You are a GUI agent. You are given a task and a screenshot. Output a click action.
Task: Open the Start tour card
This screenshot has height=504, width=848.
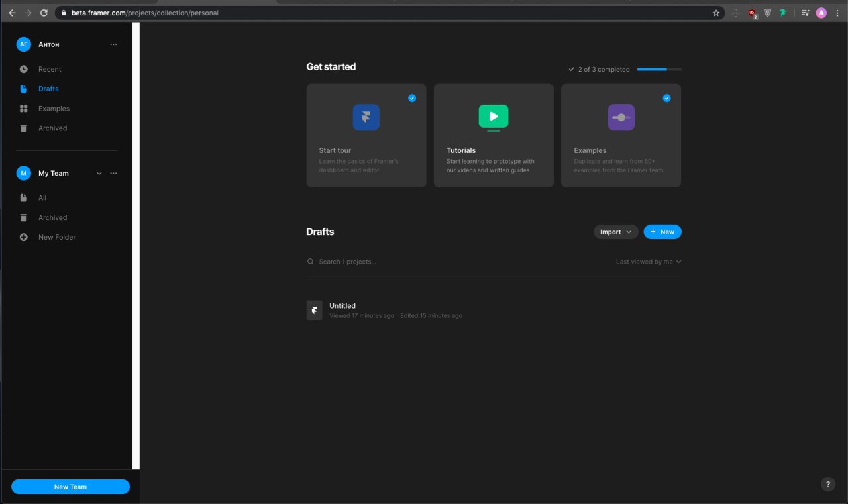point(366,135)
